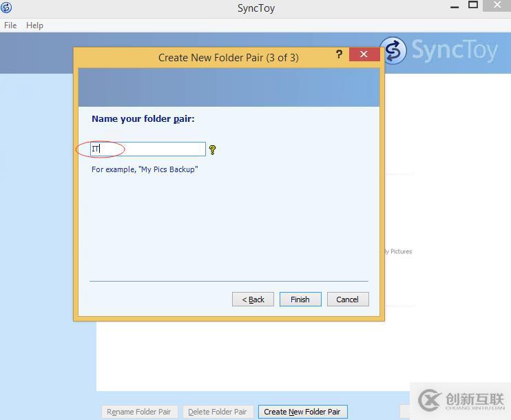511x420 pixels.
Task: Click the yellow hint icon beside name field
Action: click(x=213, y=150)
